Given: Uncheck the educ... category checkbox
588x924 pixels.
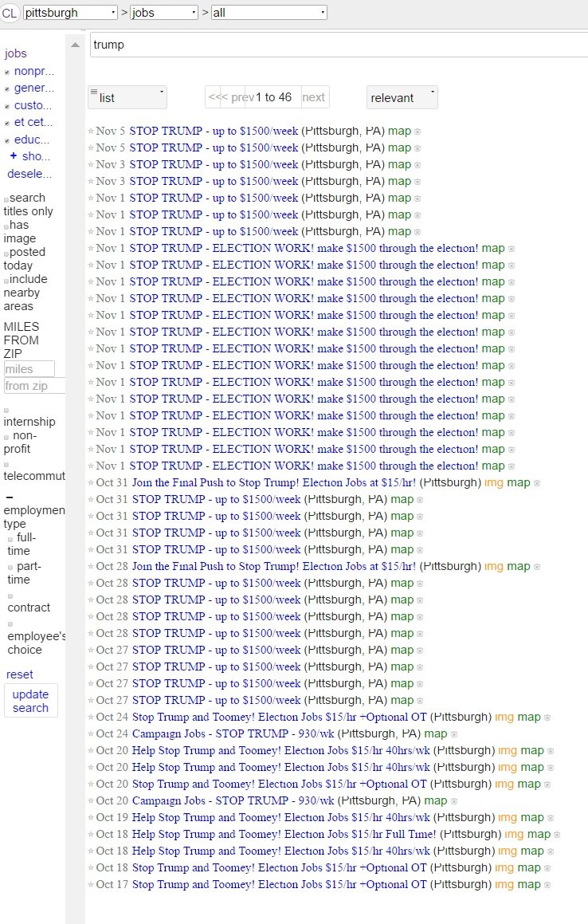Looking at the screenshot, I should point(7,141).
